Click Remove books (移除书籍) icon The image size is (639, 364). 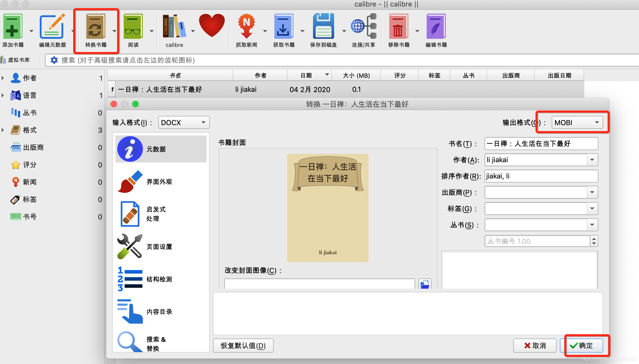coord(399,27)
